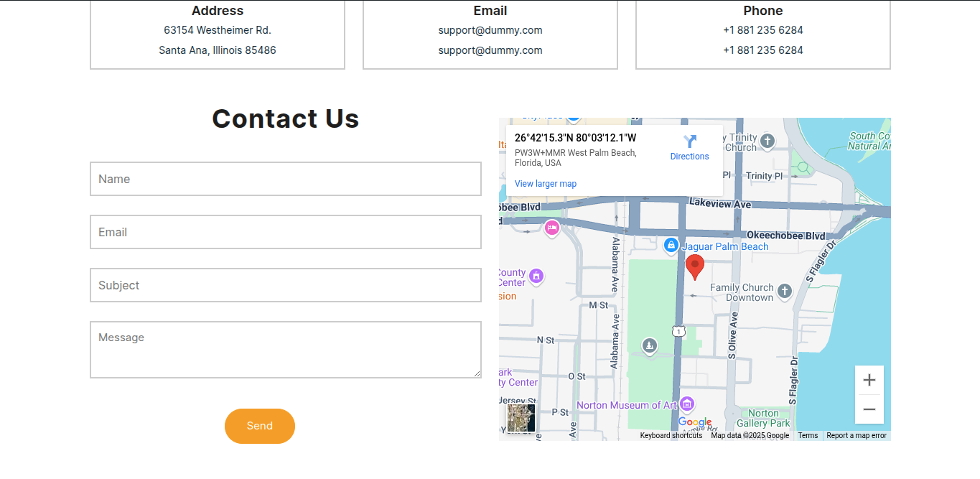Select the Jaguar Palm Beach marker icon
Screen dimensions: 980x479
coord(671,246)
